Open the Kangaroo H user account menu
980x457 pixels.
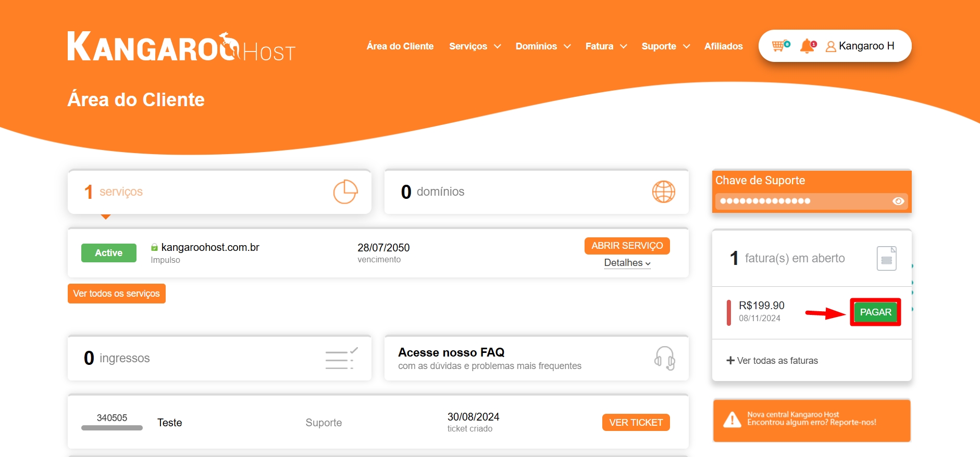click(860, 46)
